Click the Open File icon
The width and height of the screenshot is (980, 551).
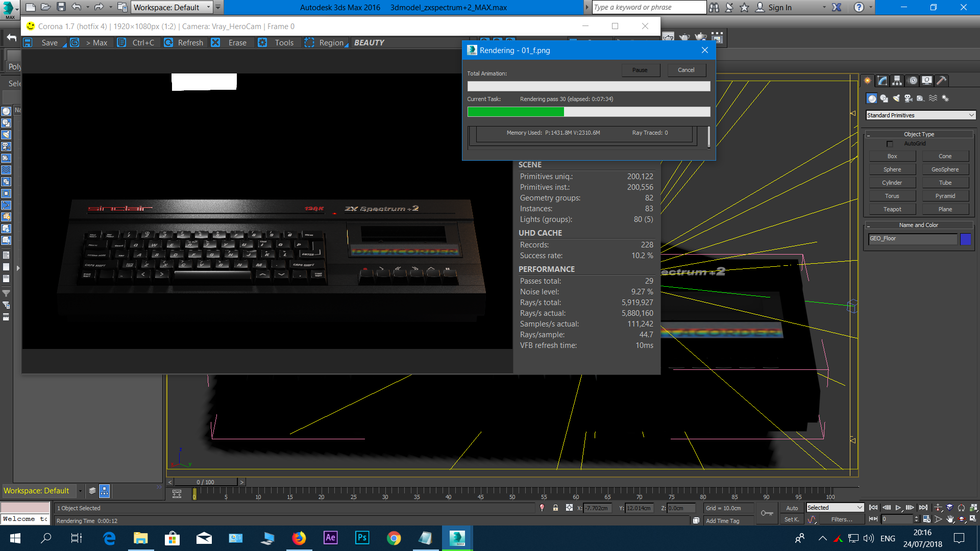point(46,7)
